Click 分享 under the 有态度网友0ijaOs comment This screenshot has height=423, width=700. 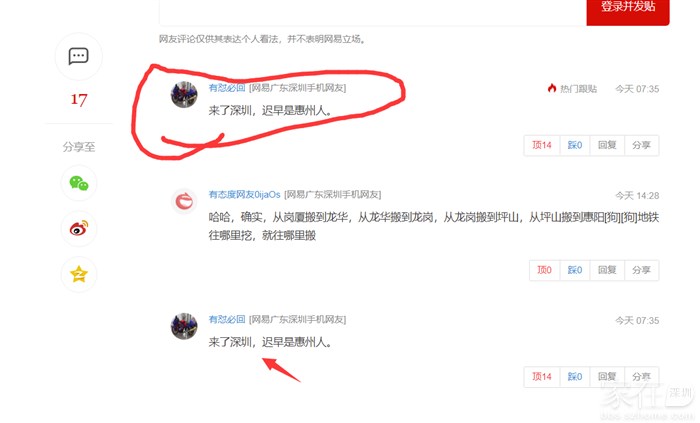click(x=642, y=270)
